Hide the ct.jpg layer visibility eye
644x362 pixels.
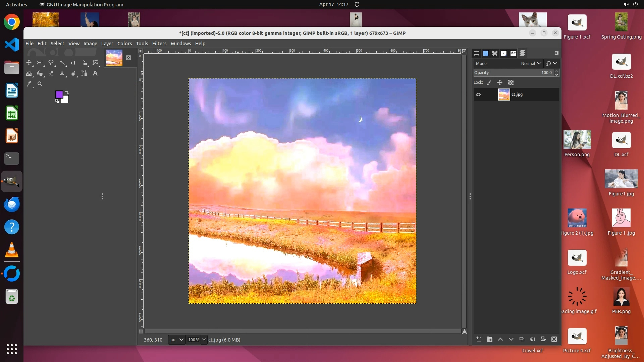pos(478,95)
